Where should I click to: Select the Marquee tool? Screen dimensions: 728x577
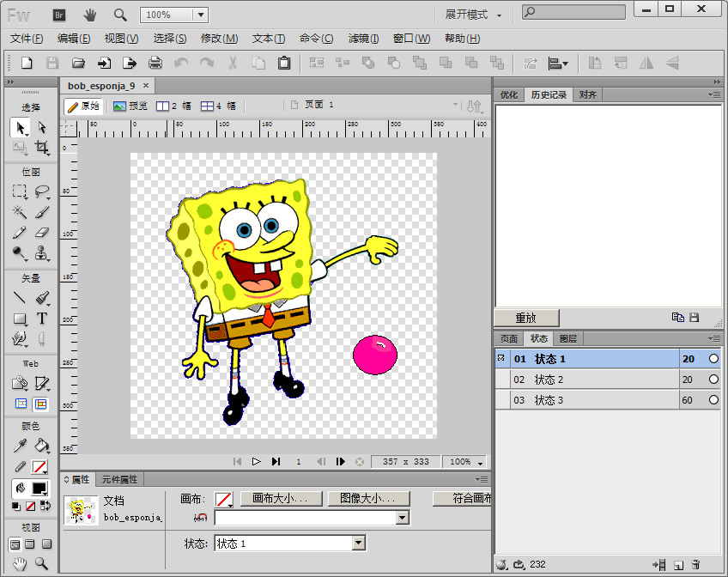tap(20, 191)
